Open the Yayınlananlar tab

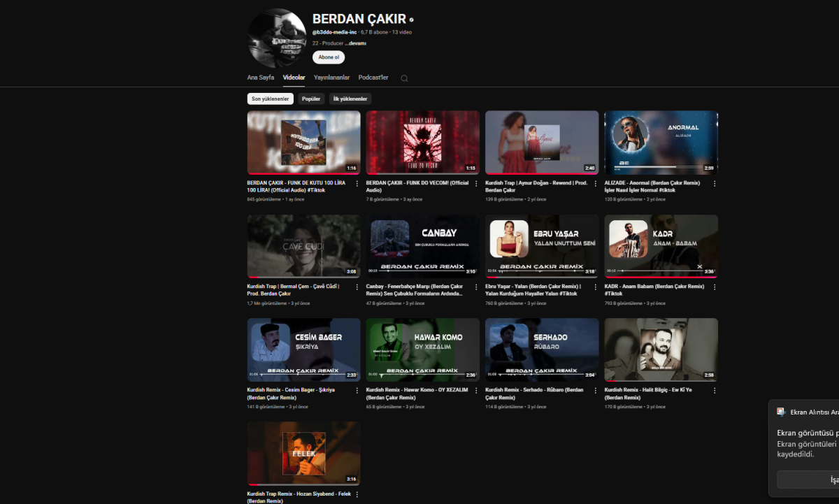tap(331, 78)
